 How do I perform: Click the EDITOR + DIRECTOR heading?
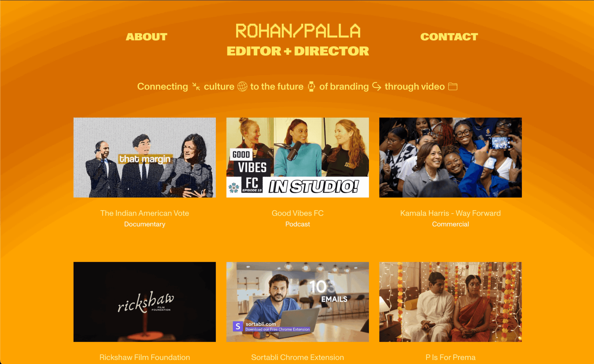click(298, 51)
